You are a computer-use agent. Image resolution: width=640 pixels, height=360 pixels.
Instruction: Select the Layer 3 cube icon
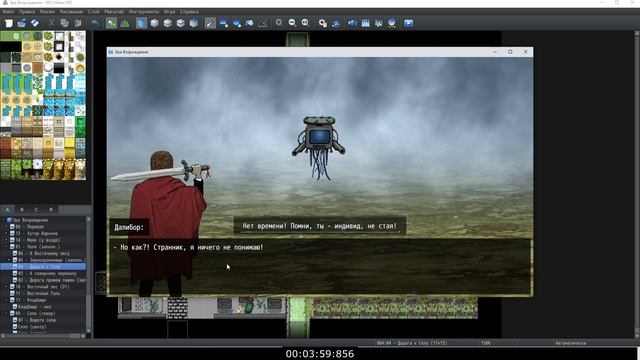[180, 23]
